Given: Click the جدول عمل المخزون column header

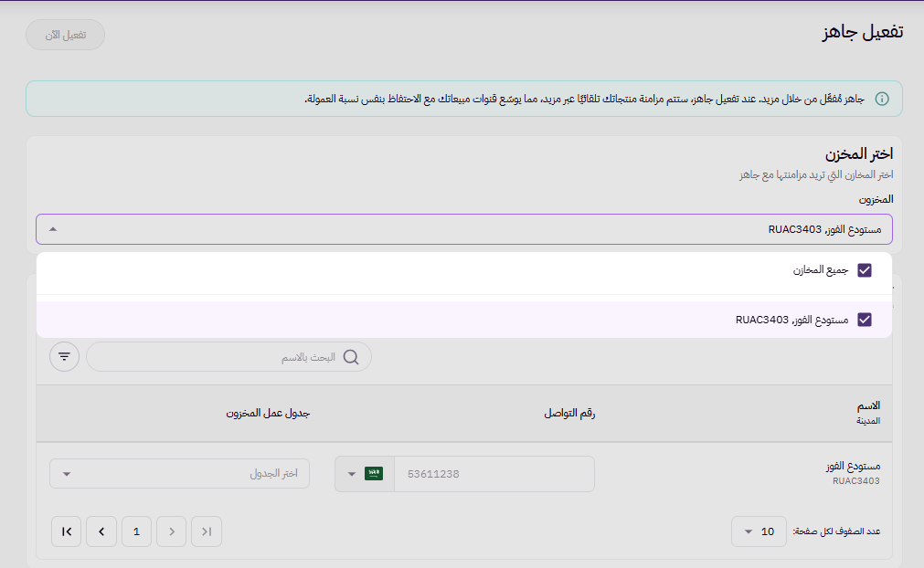Looking at the screenshot, I should [268, 413].
